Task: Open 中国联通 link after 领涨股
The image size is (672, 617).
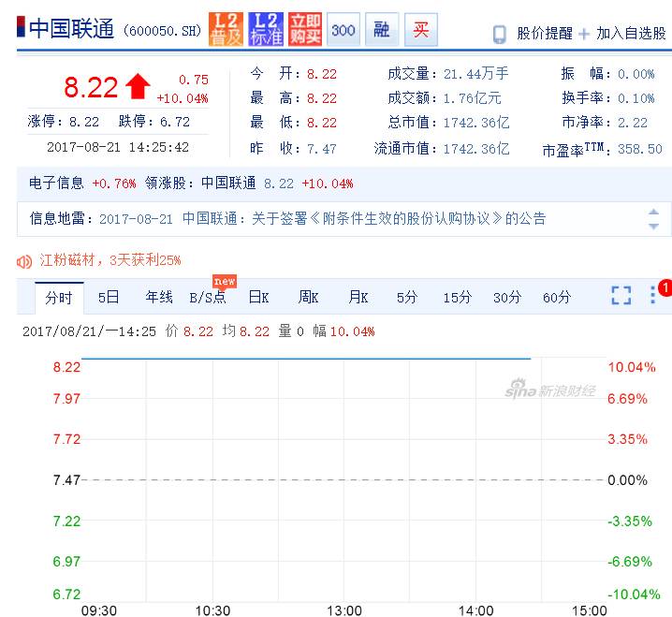Action: (x=228, y=184)
